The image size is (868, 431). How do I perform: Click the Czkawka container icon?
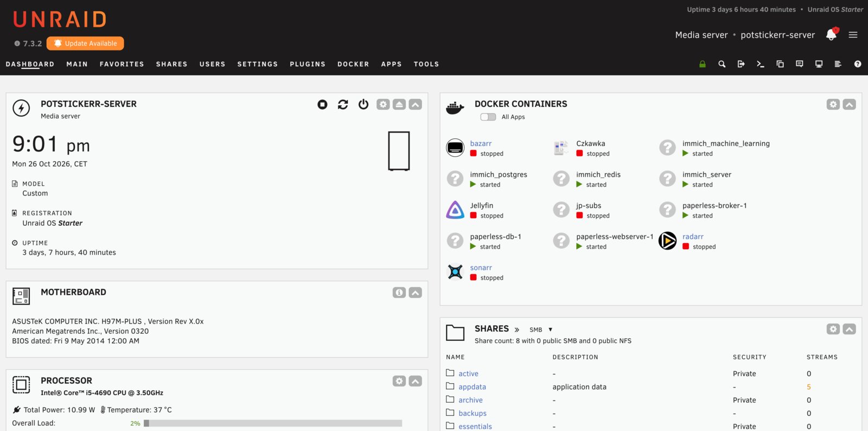pyautogui.click(x=561, y=148)
